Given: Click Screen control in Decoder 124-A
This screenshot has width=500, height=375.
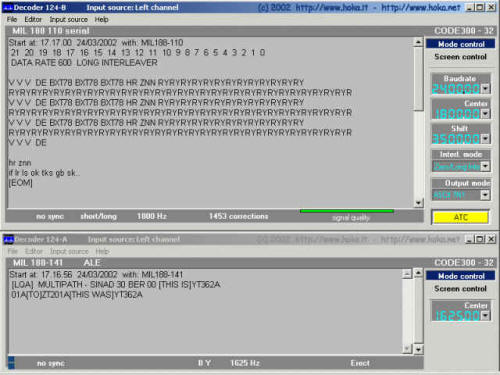Looking at the screenshot, I should [x=461, y=289].
